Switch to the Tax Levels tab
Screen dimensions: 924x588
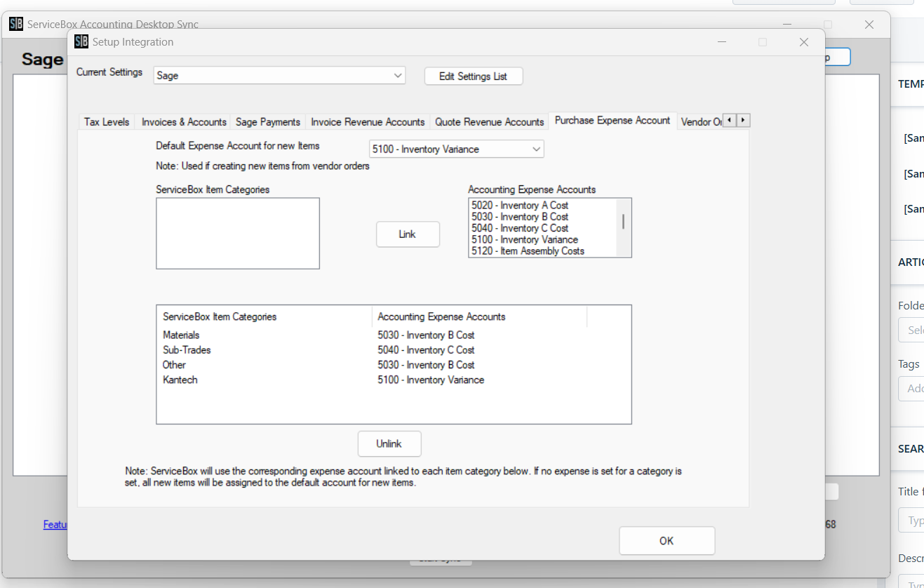click(107, 122)
